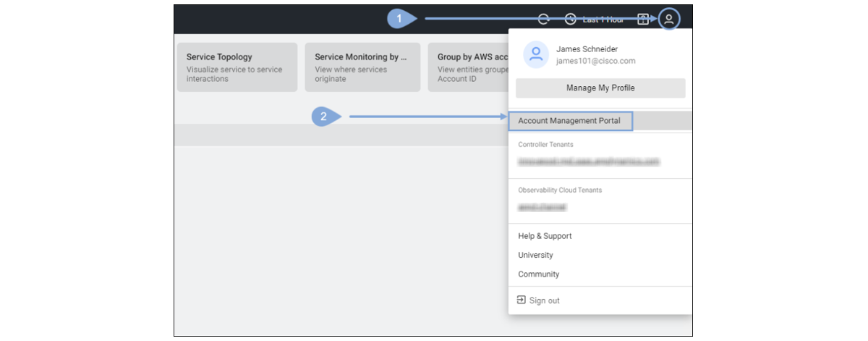Click the user profile icon in top bar

[x=669, y=20]
